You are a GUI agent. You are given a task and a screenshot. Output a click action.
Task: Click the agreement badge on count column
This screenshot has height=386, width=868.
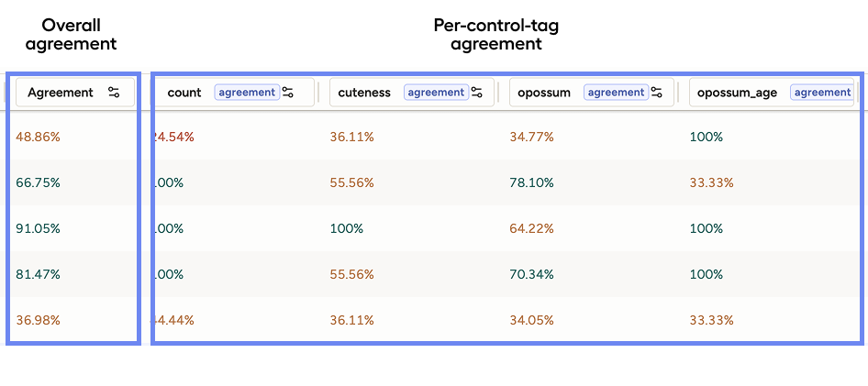(247, 93)
